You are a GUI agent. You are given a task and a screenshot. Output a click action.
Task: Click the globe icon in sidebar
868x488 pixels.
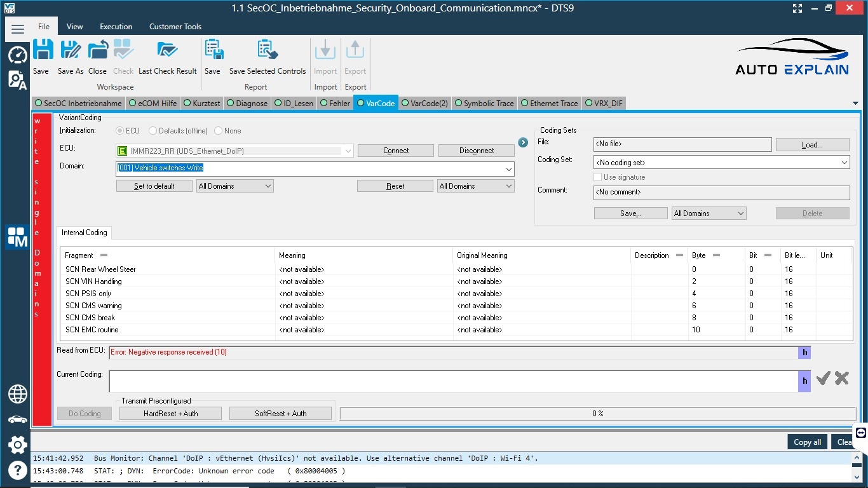pos(17,394)
